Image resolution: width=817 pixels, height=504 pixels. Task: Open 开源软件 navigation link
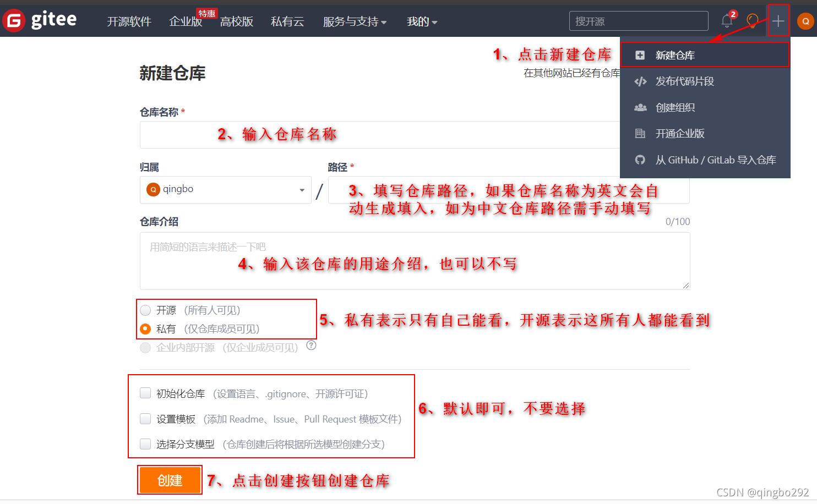[x=129, y=21]
